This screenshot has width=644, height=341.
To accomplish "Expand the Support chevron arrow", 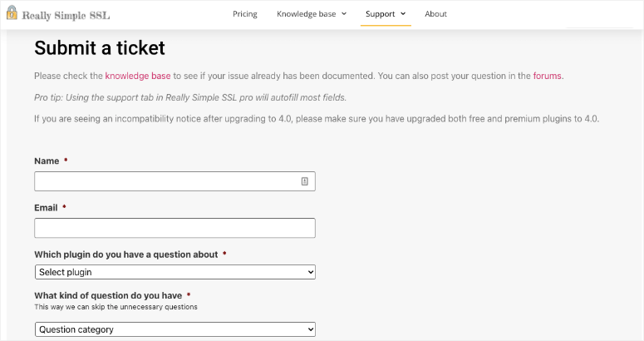I will point(403,13).
